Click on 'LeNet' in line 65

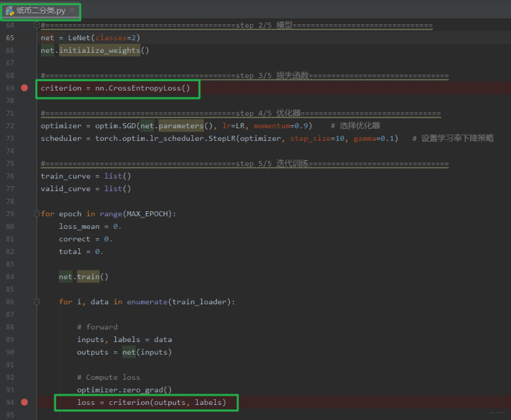coord(79,38)
